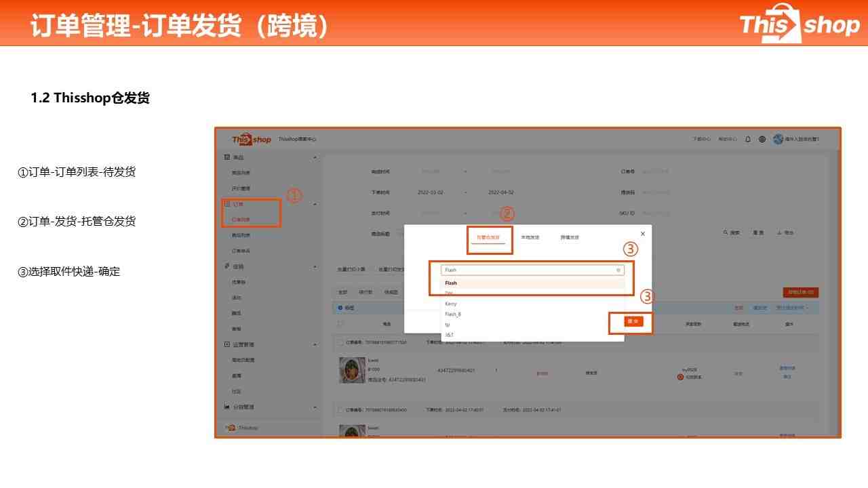Viewport: 868px width, 488px height.
Task: Click the 分销管理 section icon in the sidebar
Action: [227, 407]
